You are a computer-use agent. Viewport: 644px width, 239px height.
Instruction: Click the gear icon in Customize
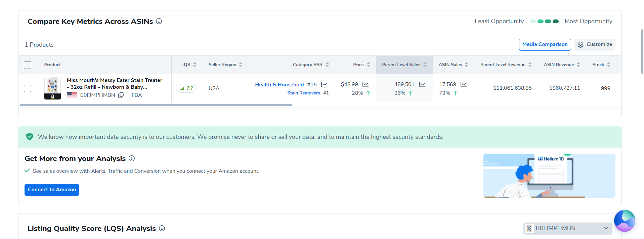[x=581, y=45]
